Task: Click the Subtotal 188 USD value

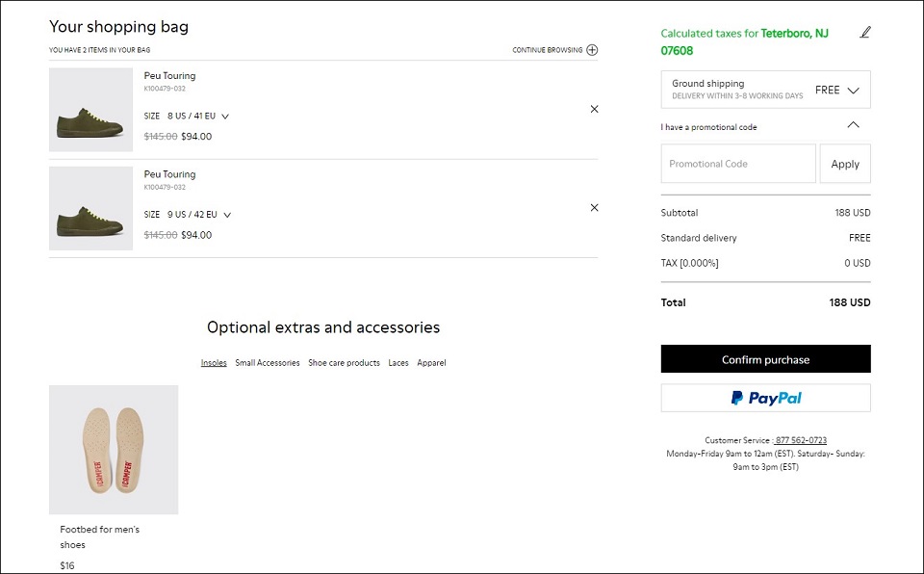Action: (x=852, y=213)
